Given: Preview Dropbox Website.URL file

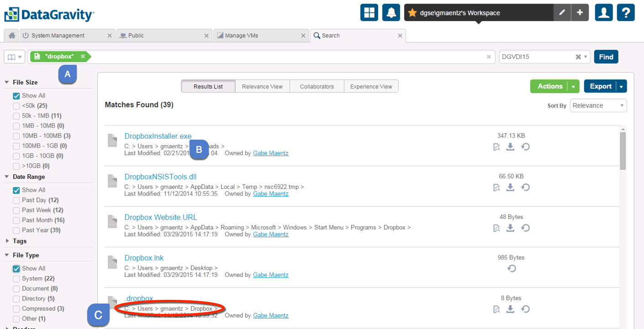Looking at the screenshot, I should click(x=496, y=228).
